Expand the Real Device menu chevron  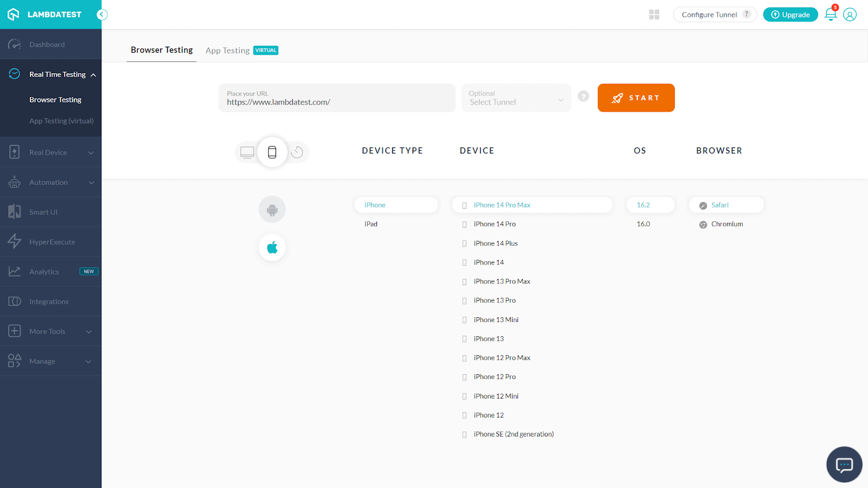click(x=91, y=153)
